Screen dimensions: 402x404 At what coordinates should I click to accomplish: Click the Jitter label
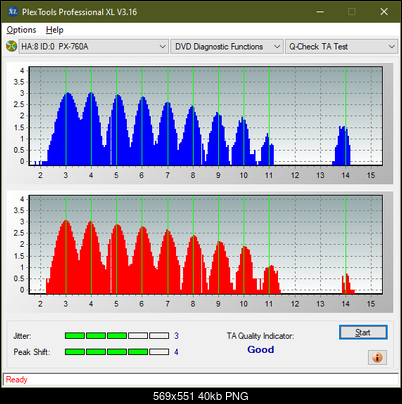point(22,336)
